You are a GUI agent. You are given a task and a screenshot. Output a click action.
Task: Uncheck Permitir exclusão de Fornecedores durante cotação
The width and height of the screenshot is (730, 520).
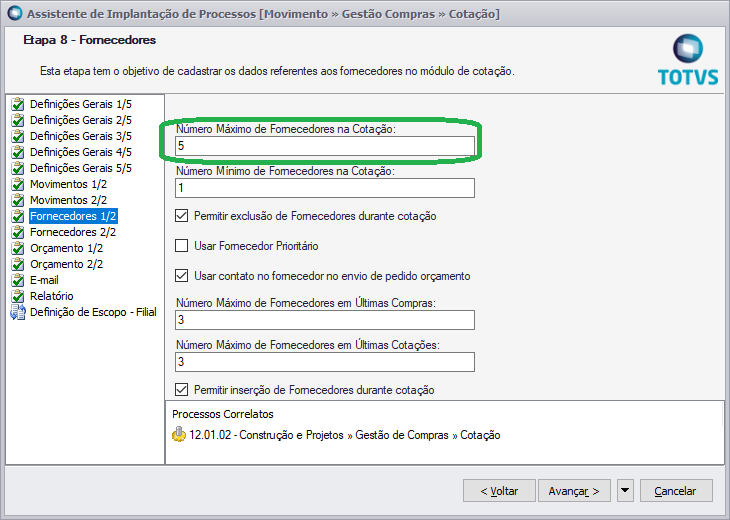(182, 216)
